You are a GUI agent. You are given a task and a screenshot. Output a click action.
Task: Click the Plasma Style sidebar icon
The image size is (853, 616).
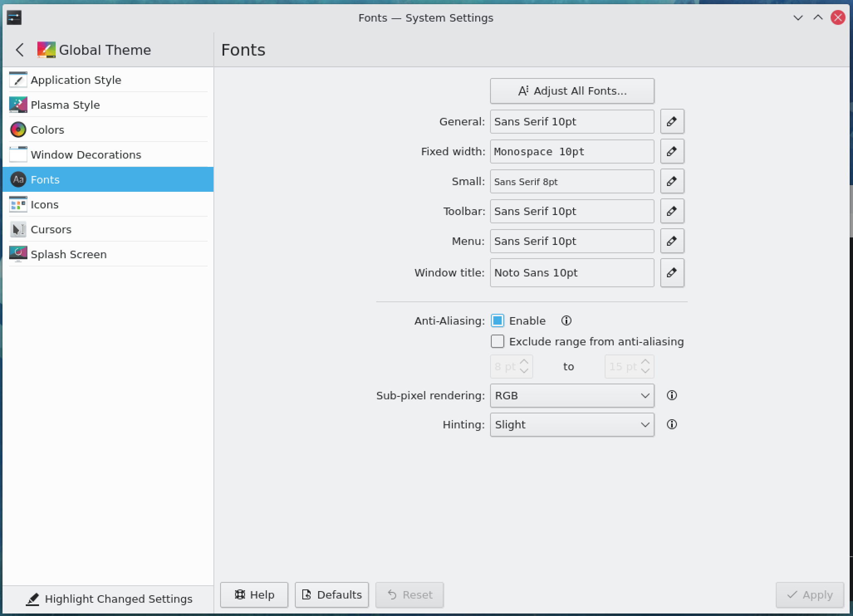pyautogui.click(x=18, y=105)
